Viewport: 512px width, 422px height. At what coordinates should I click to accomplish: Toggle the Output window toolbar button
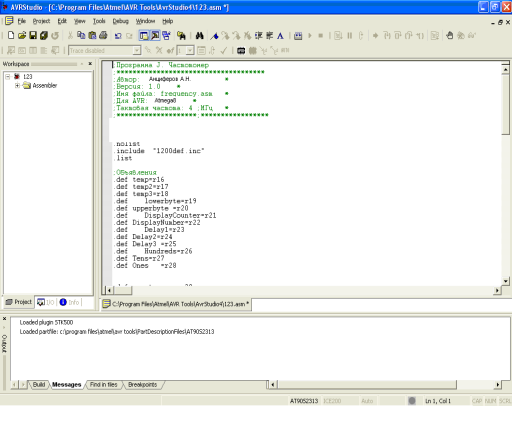155,36
